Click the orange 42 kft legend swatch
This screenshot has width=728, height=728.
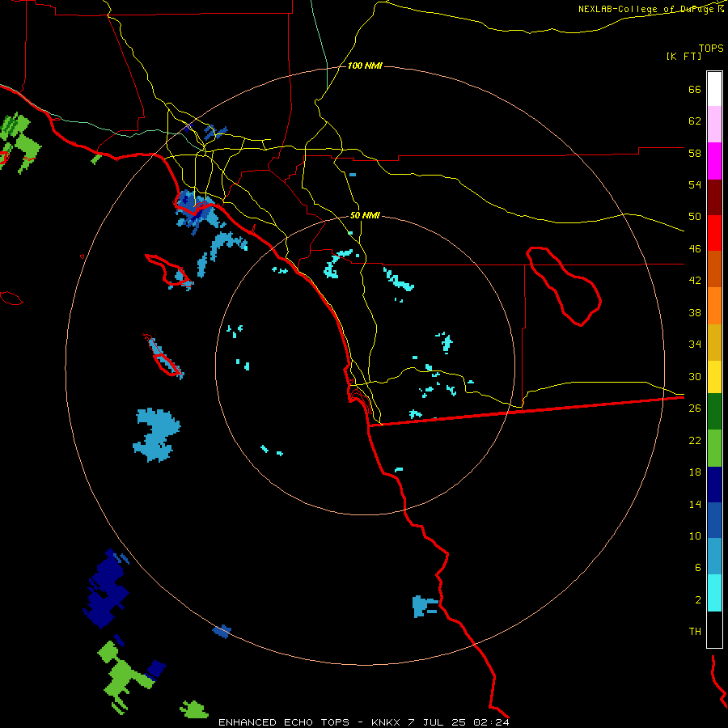pyautogui.click(x=714, y=306)
